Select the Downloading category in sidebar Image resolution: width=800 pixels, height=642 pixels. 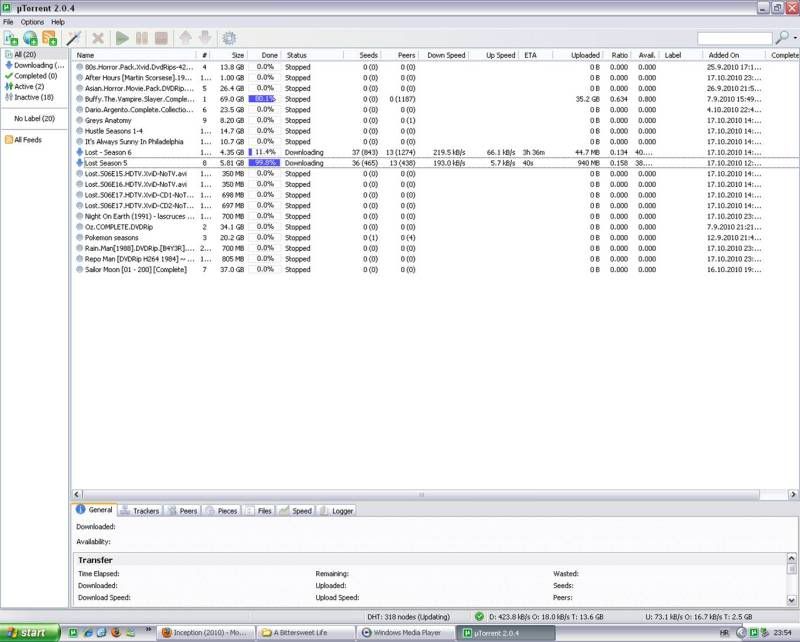click(36, 65)
